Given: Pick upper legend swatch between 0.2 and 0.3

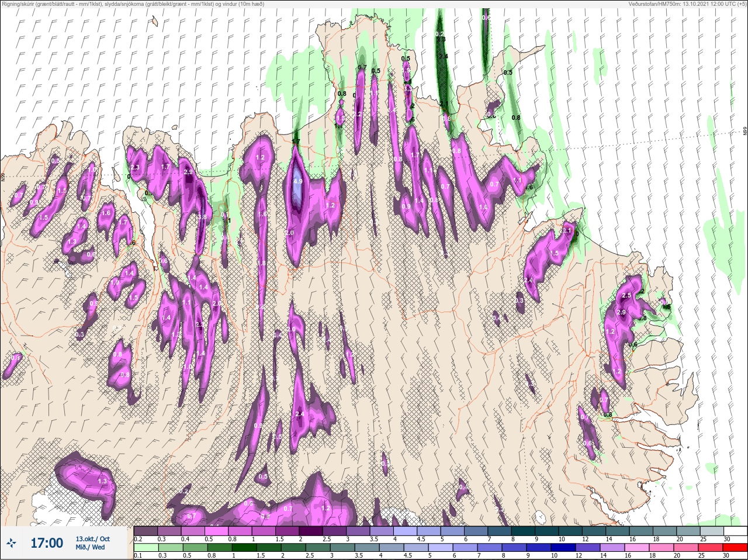Looking at the screenshot, I should tap(147, 531).
